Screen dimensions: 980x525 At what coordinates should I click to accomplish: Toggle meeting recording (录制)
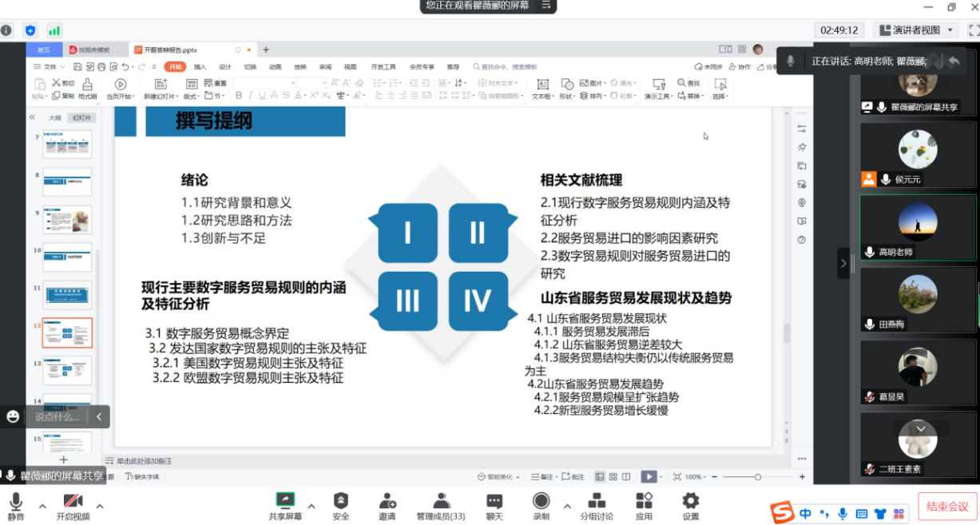(x=541, y=506)
